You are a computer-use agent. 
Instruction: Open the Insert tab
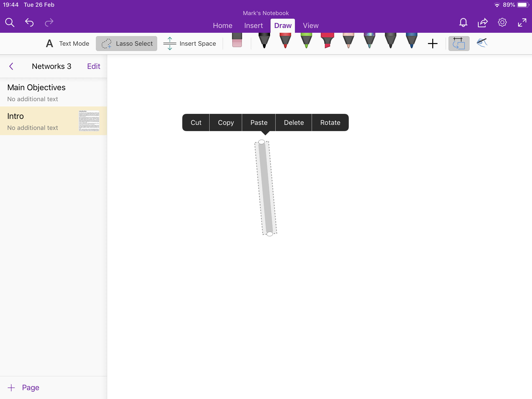(254, 26)
